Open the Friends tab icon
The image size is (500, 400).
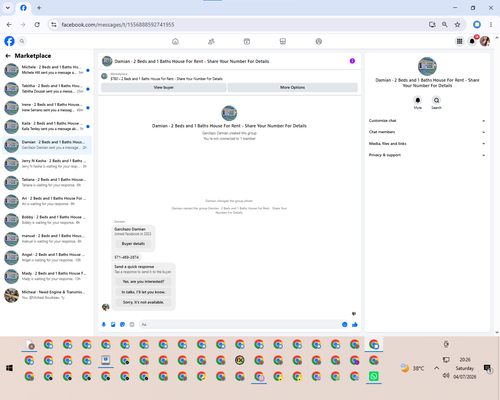[211, 41]
